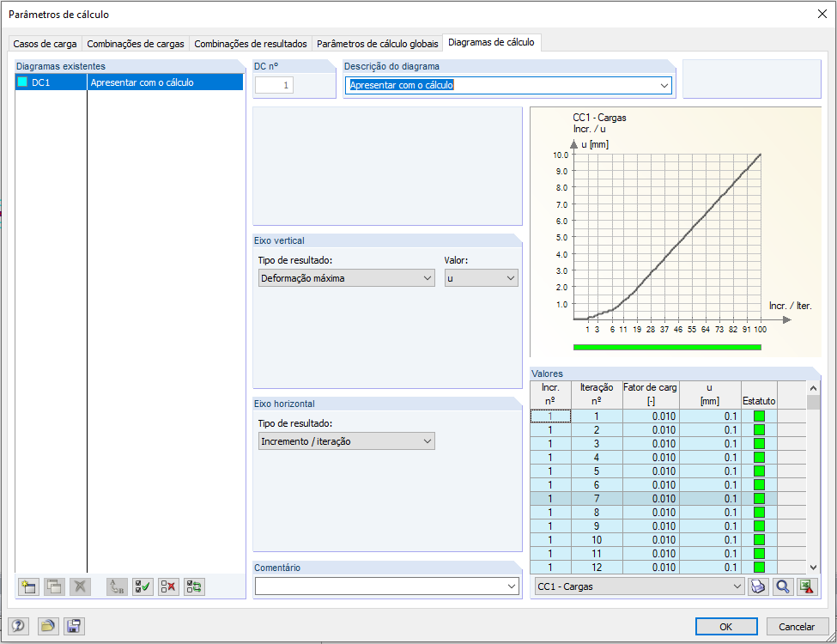This screenshot has height=644, width=837.
Task: Click the OK button
Action: pos(726,626)
